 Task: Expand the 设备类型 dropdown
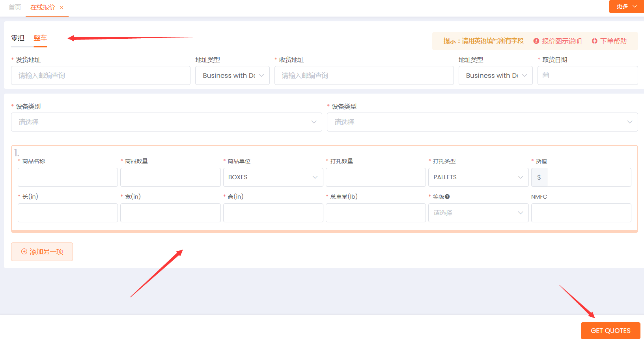[x=482, y=122]
